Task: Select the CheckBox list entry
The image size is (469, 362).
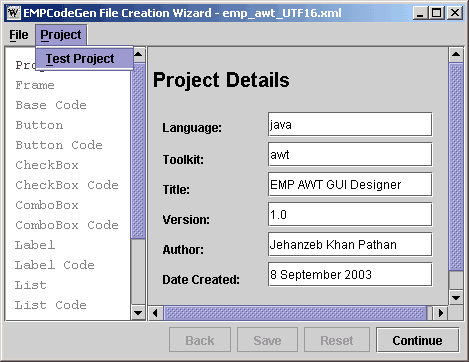Action: [x=47, y=165]
